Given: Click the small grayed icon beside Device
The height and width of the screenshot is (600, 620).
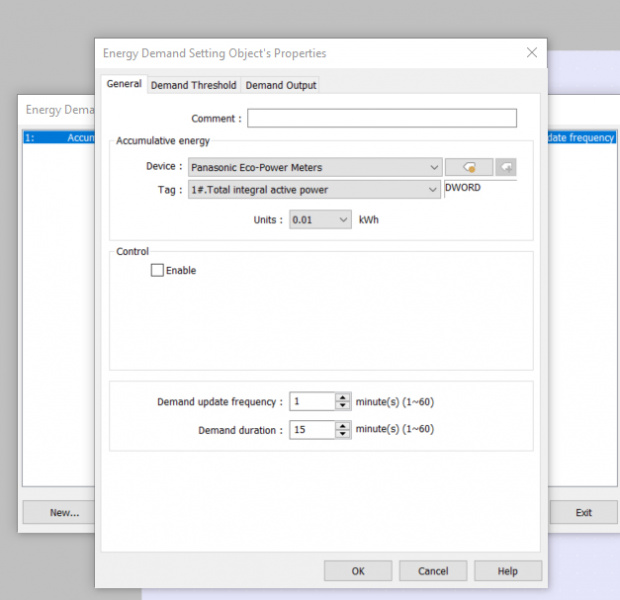Looking at the screenshot, I should point(506,167).
